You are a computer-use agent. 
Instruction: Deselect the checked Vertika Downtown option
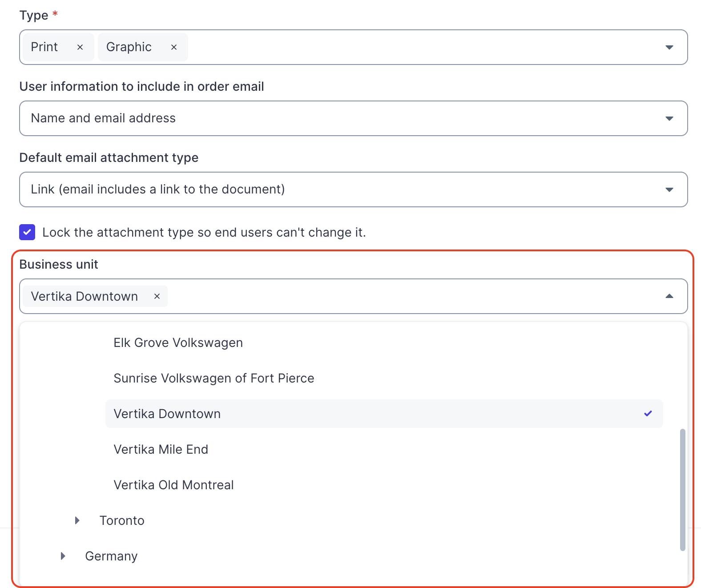[x=384, y=414]
